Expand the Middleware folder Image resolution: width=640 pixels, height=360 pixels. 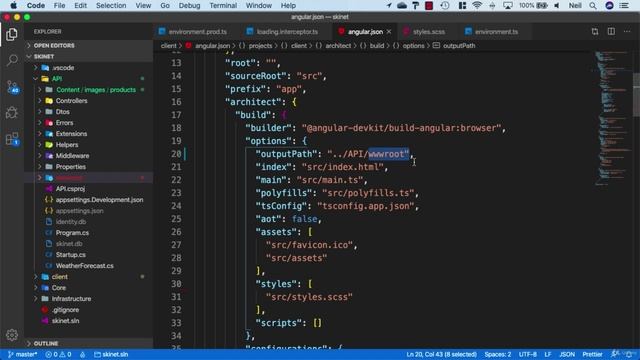click(x=89, y=156)
